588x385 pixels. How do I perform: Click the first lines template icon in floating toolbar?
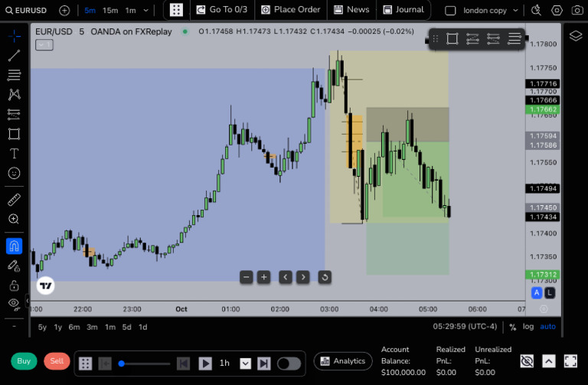coord(472,38)
